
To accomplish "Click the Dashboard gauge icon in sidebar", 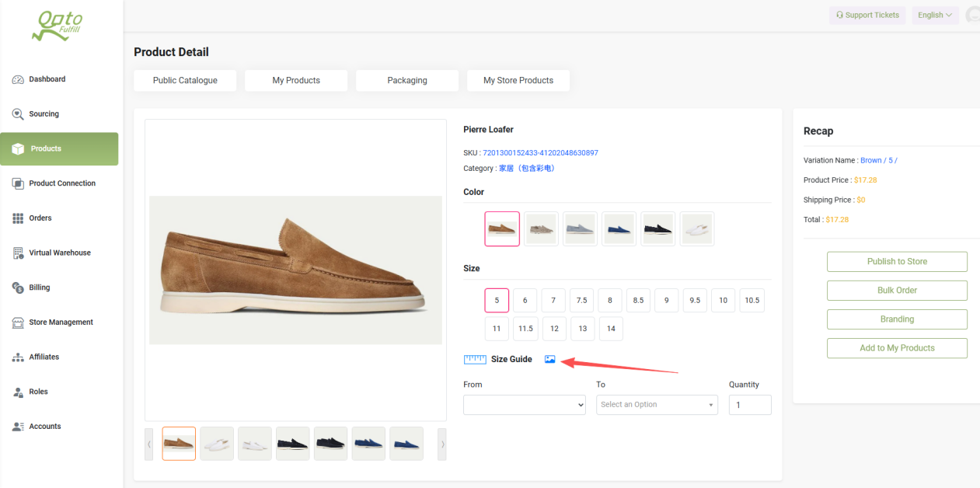I will pos(18,79).
